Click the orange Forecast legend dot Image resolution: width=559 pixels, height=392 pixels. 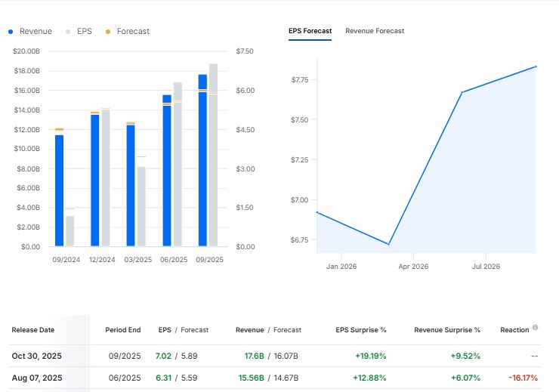pos(108,32)
